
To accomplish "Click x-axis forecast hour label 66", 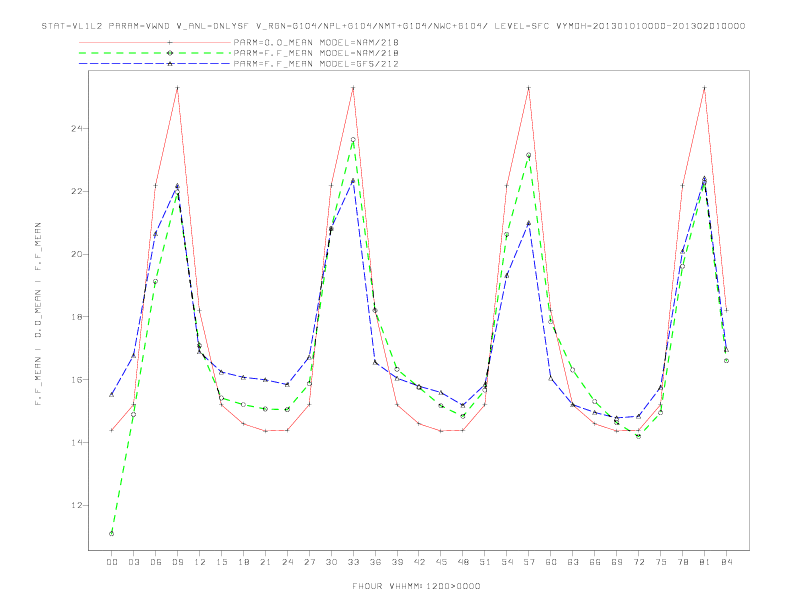I will coord(595,562).
